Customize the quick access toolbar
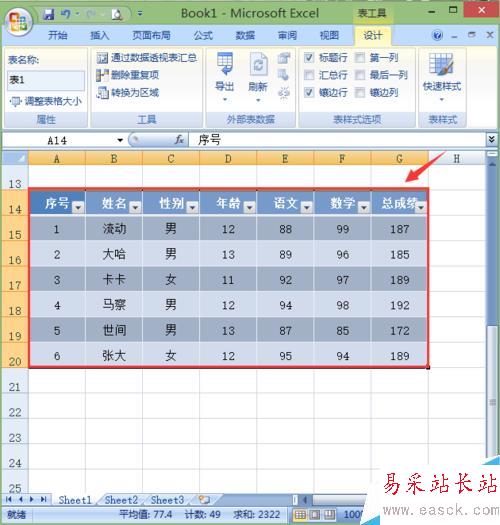500x525 pixels. click(x=140, y=14)
